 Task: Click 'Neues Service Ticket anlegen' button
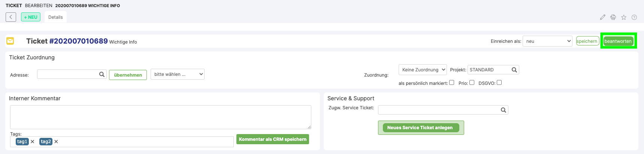(420, 128)
